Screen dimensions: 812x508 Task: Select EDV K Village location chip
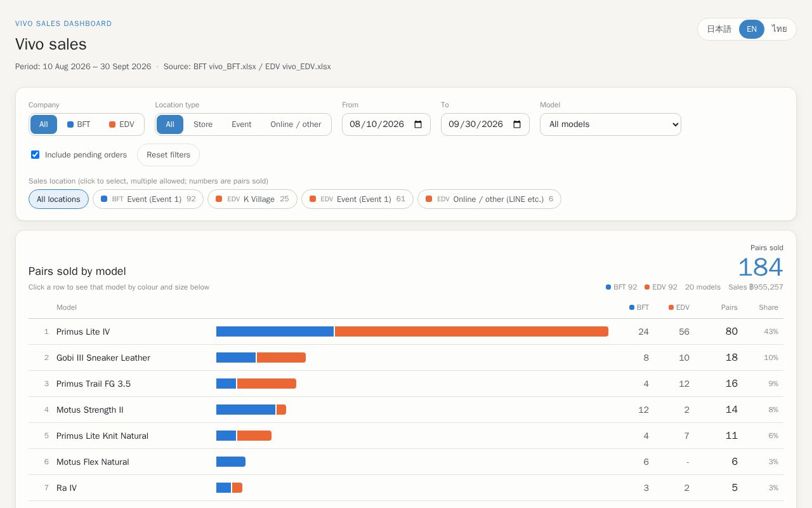252,199
